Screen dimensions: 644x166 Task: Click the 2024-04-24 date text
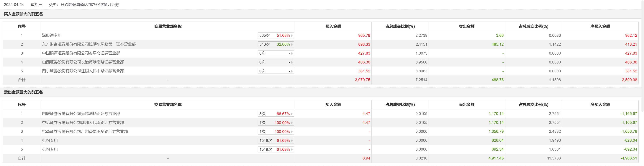click(x=14, y=5)
